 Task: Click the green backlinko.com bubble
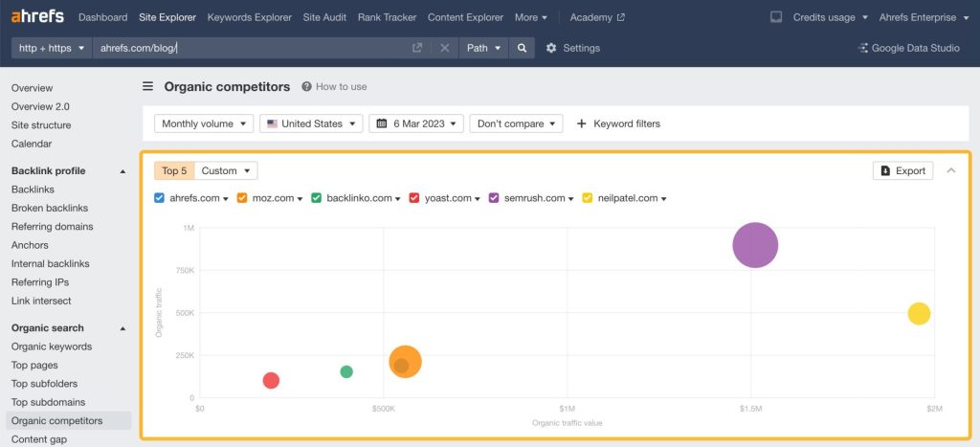point(346,371)
